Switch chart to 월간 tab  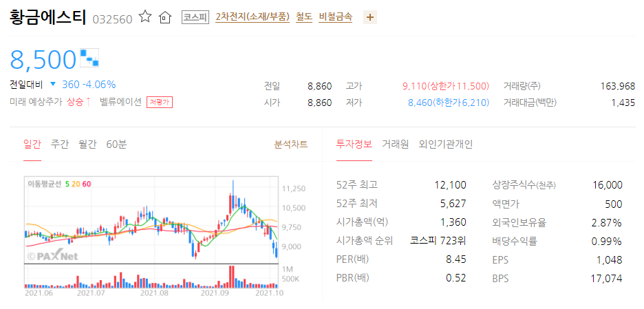87,145
